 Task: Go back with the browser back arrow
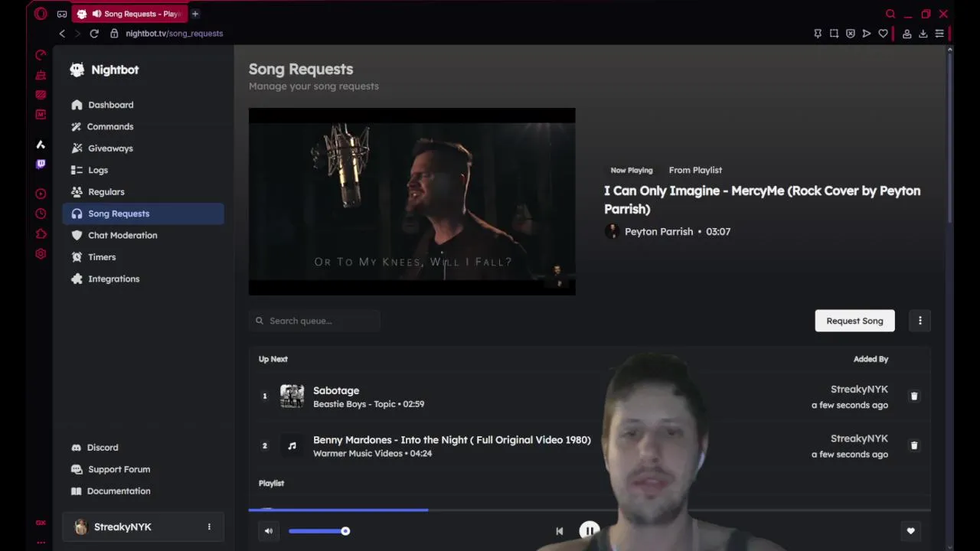point(62,34)
